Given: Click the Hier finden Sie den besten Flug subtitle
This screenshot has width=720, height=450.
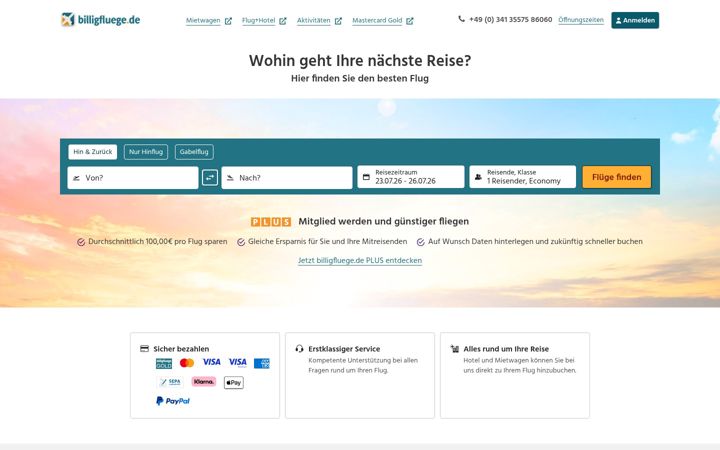Looking at the screenshot, I should coord(360,79).
